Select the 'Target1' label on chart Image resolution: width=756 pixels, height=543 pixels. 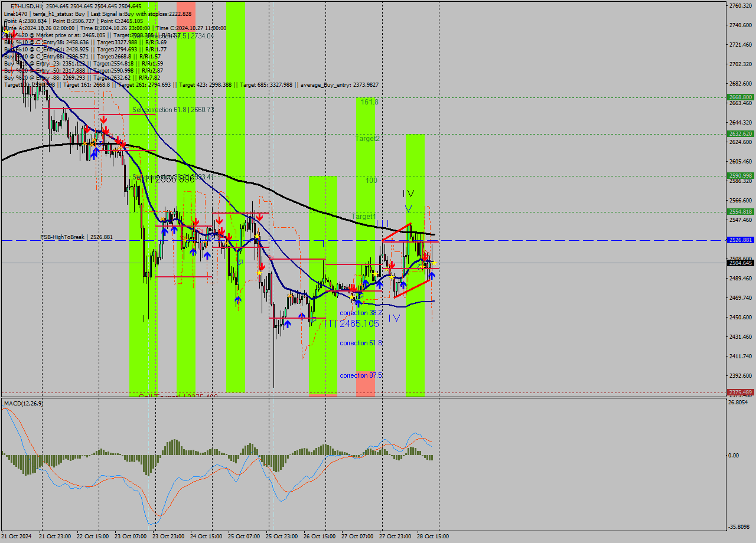364,217
